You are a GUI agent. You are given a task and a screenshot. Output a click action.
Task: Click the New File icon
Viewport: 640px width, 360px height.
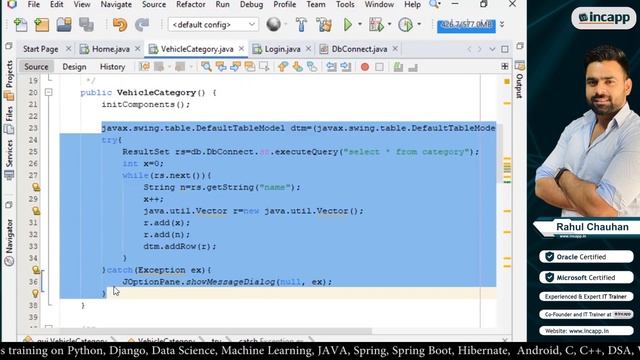(20, 24)
